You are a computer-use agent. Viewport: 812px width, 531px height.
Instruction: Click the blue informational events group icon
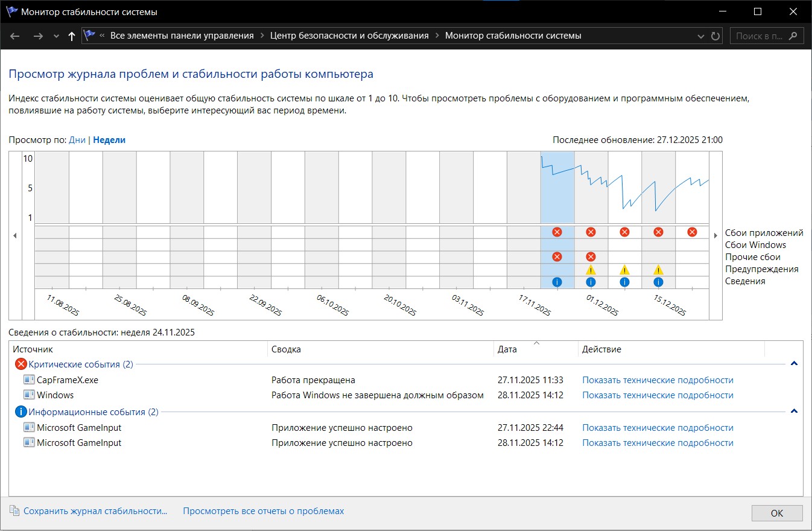(x=21, y=412)
